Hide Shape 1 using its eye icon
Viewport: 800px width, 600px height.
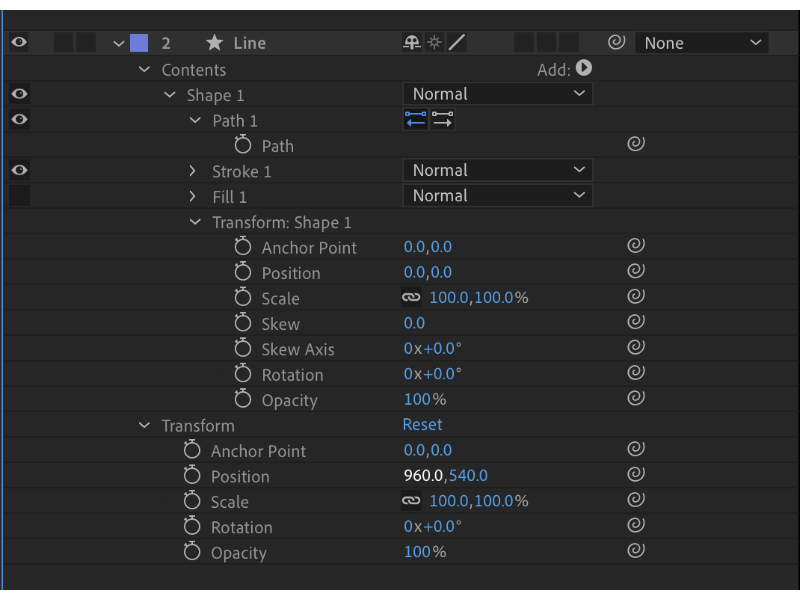coord(19,94)
